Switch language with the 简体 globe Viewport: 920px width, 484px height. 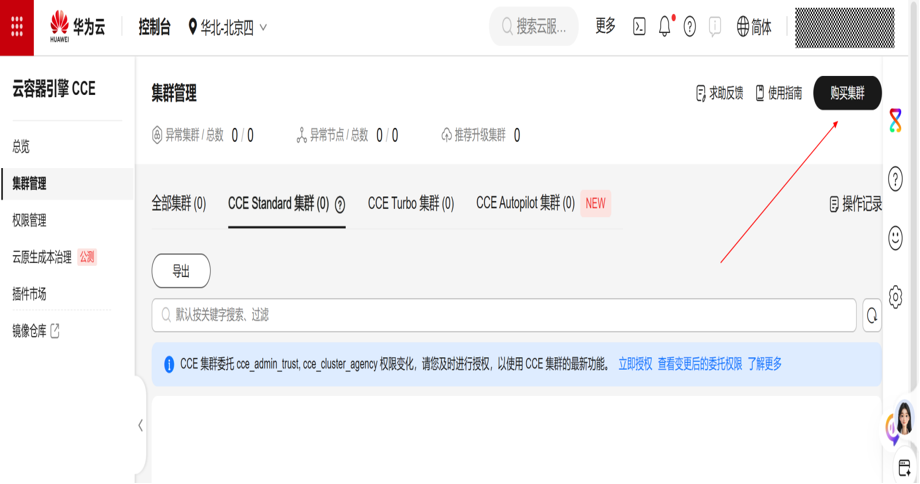point(754,27)
